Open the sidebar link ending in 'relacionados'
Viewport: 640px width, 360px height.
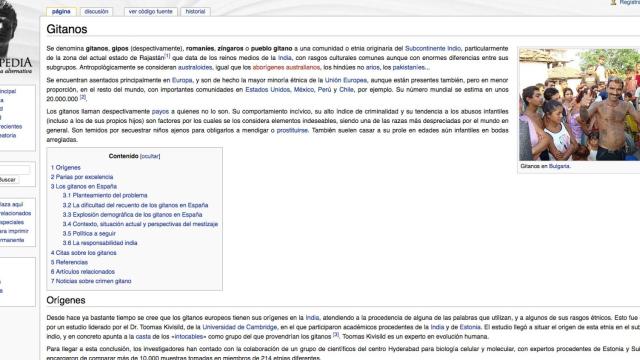(16, 213)
